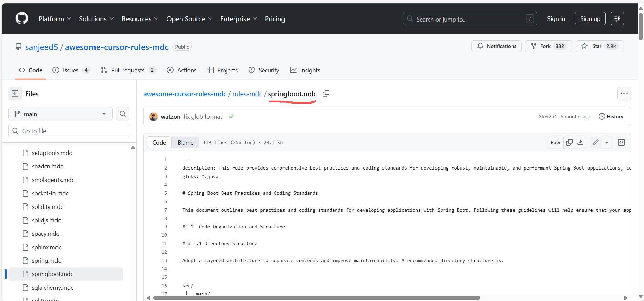This screenshot has width=644, height=301.
Task: Click the setuptools.mdc file icon
Action: 25,153
